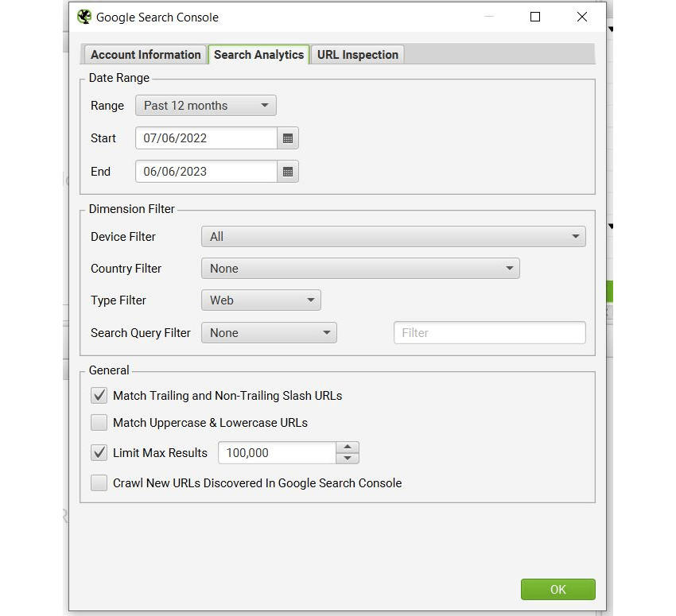Expand the Country Filter dropdown

click(360, 269)
